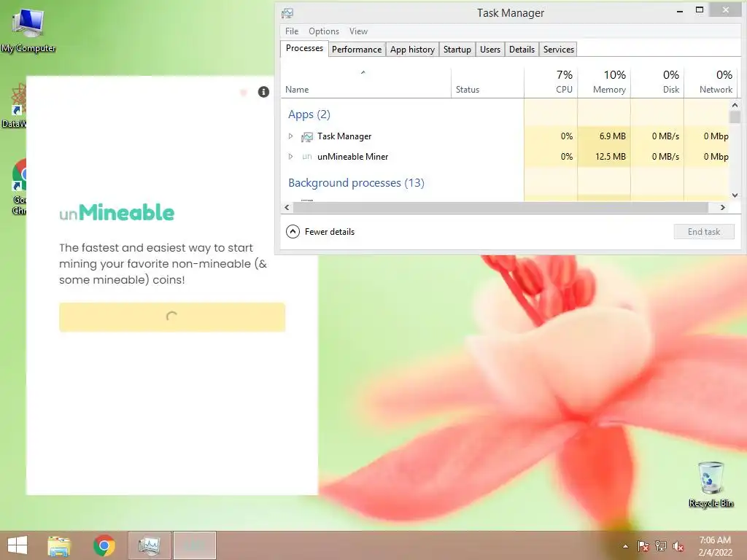Viewport: 747px width, 560px height.
Task: Launch Chrome from the taskbar
Action: [104, 545]
